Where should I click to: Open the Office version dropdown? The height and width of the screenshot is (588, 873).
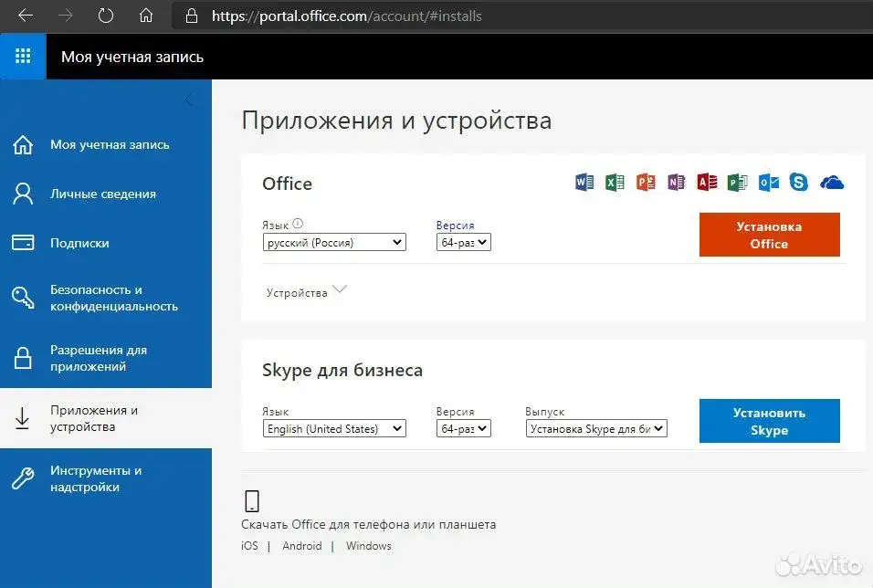tap(463, 241)
